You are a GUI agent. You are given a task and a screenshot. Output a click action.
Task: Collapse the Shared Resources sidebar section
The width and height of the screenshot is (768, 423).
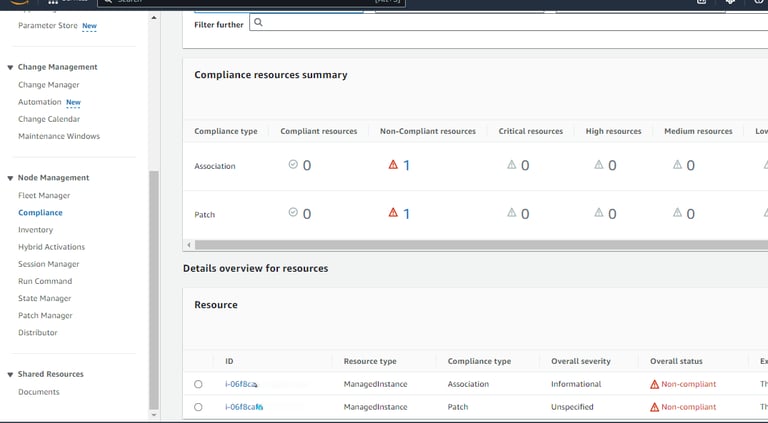pyautogui.click(x=10, y=375)
